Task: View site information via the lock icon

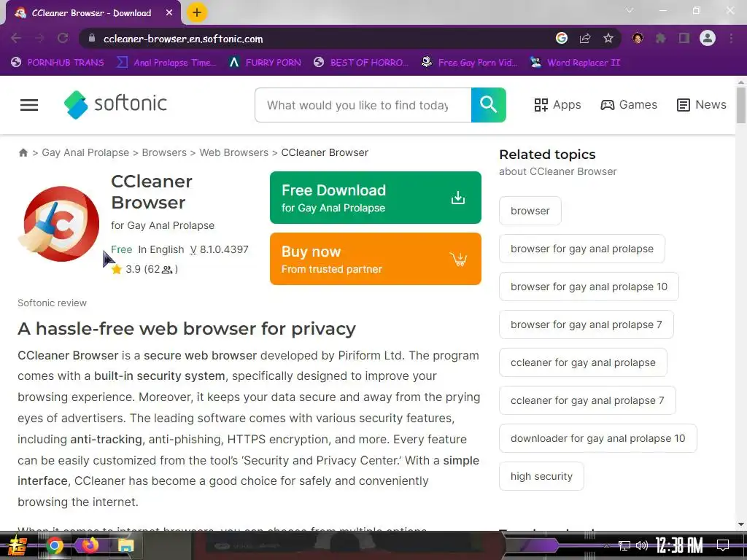Action: (92, 39)
